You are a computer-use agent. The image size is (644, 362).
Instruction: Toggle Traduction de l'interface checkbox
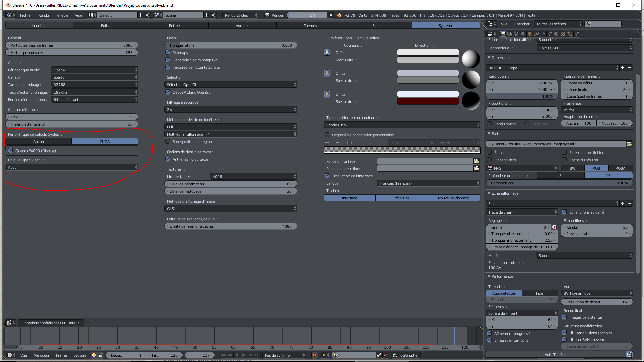(x=327, y=176)
